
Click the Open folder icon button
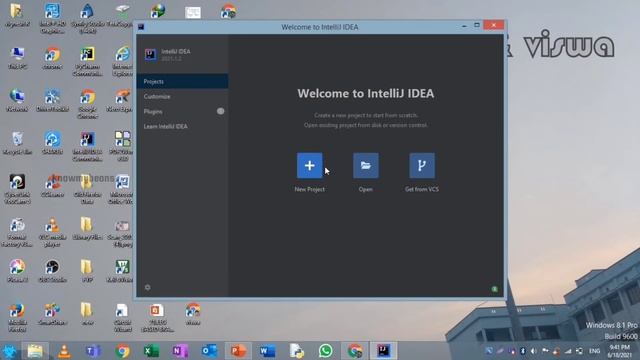coord(366,165)
